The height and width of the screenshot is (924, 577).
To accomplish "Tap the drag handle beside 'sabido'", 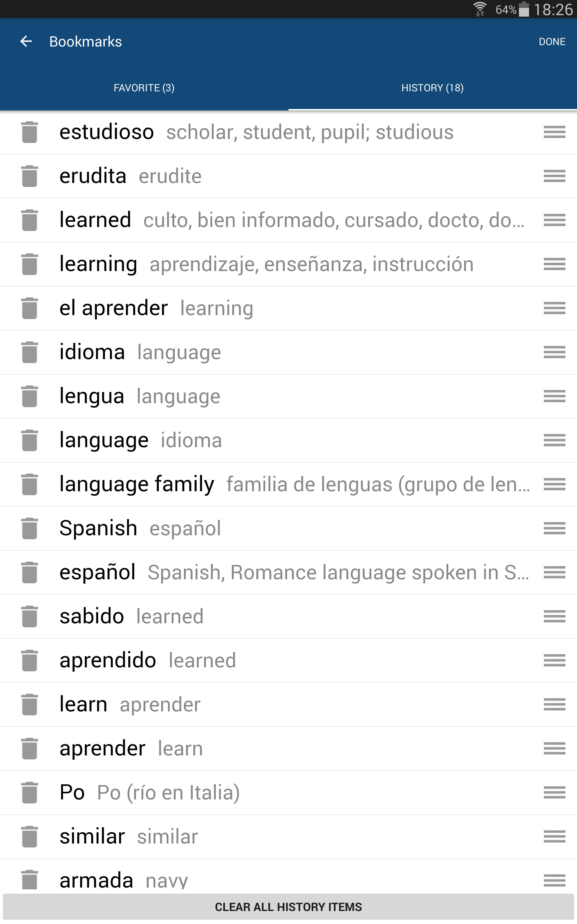I will coord(554,616).
